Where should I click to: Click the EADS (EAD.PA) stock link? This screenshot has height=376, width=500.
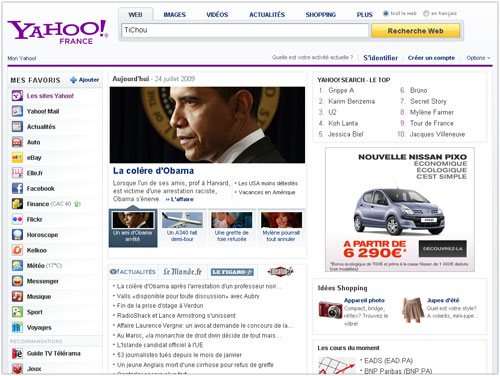coord(388,361)
